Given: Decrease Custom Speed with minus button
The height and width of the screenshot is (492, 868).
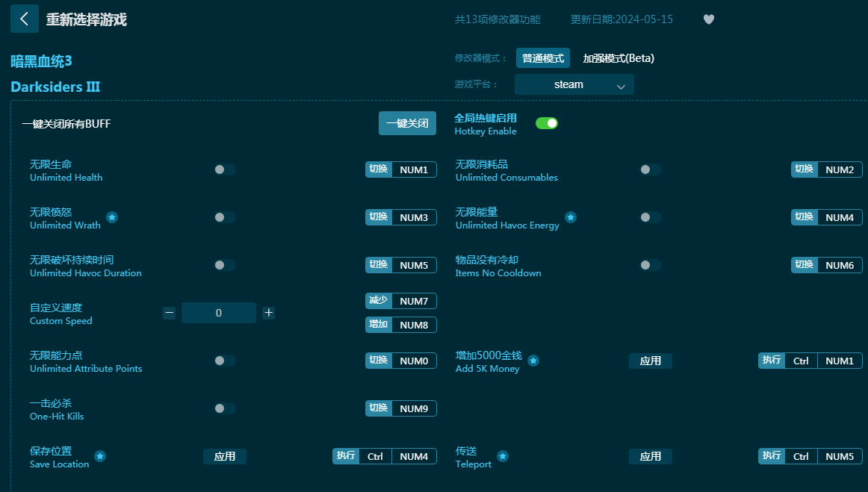Looking at the screenshot, I should coord(170,314).
